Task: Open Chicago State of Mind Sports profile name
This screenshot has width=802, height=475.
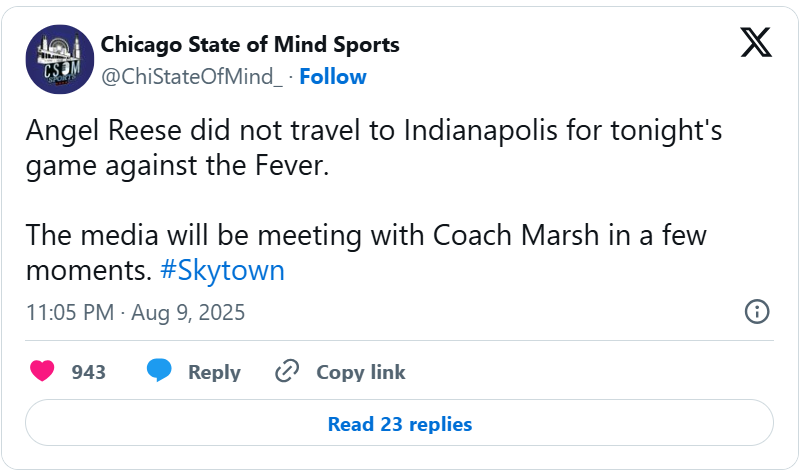Action: 250,45
